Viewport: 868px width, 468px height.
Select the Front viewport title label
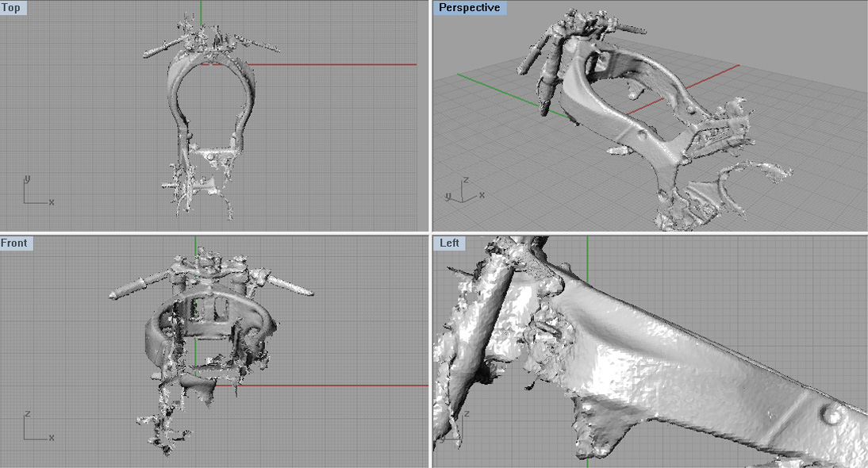point(16,244)
